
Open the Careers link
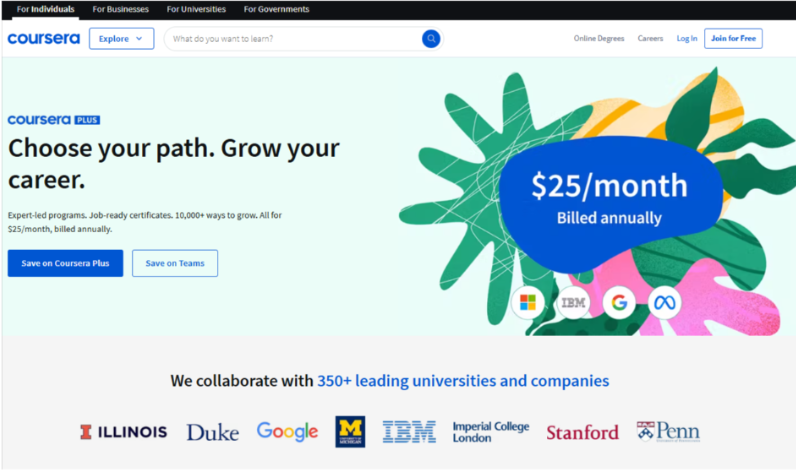point(650,39)
